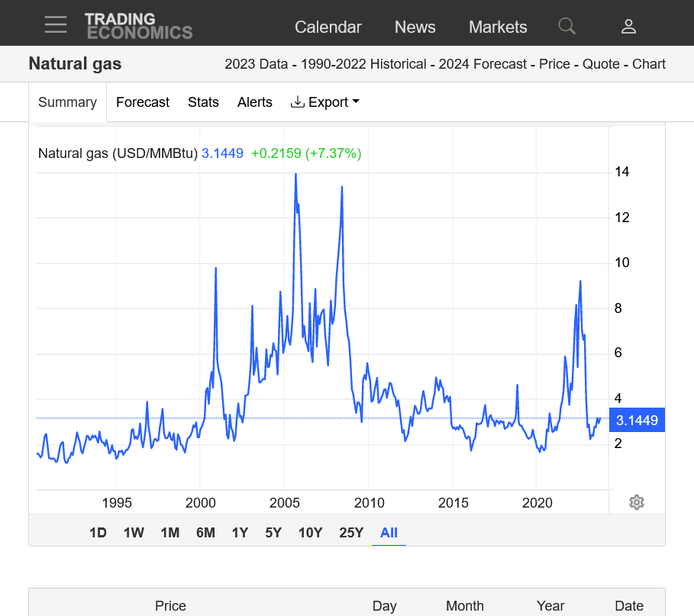Select the Summary tab
The width and height of the screenshot is (694, 616).
[67, 102]
